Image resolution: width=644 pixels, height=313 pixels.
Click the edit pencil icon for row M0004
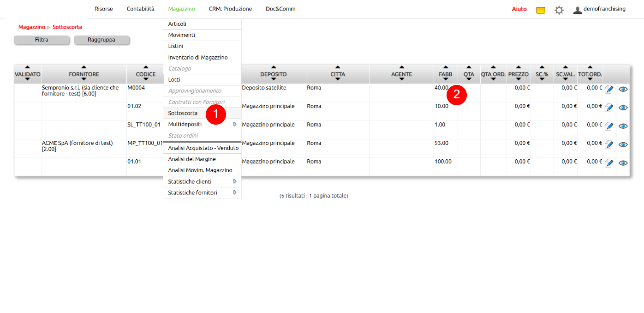[x=609, y=89]
